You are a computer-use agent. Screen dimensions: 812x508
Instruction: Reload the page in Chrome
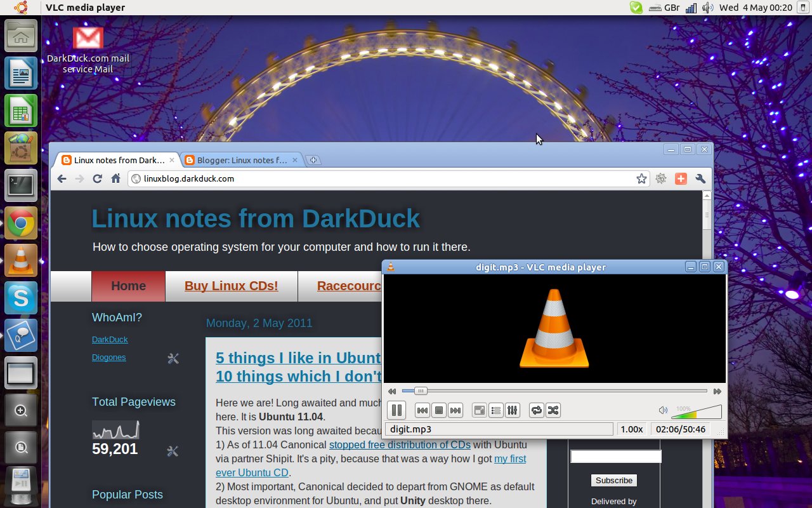97,179
